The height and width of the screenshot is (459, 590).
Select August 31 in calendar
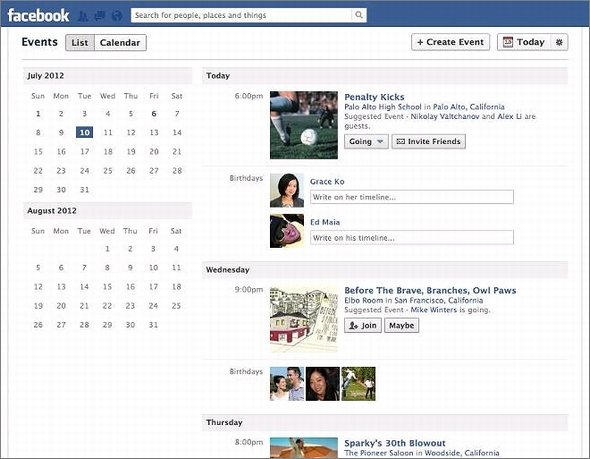click(x=153, y=325)
